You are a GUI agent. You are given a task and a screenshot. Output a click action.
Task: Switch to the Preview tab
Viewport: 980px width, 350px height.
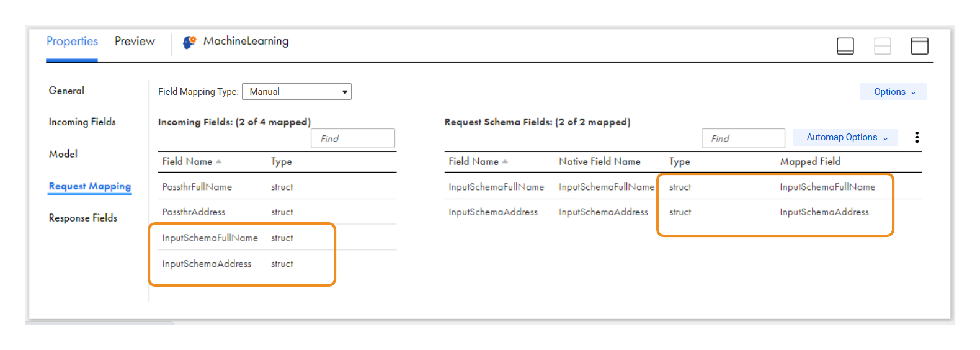135,42
